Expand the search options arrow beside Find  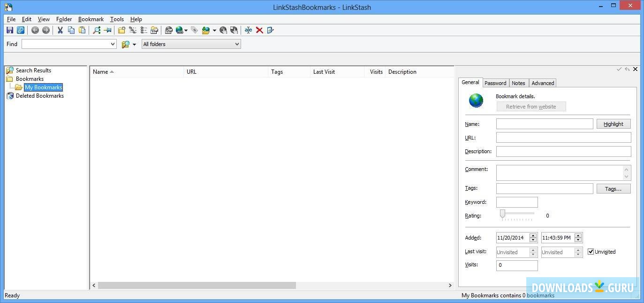click(x=134, y=44)
